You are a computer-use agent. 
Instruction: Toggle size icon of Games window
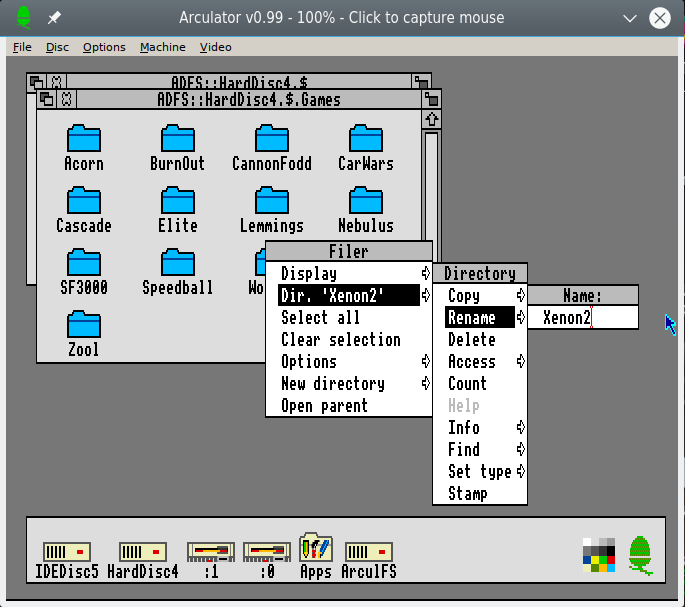point(432,100)
